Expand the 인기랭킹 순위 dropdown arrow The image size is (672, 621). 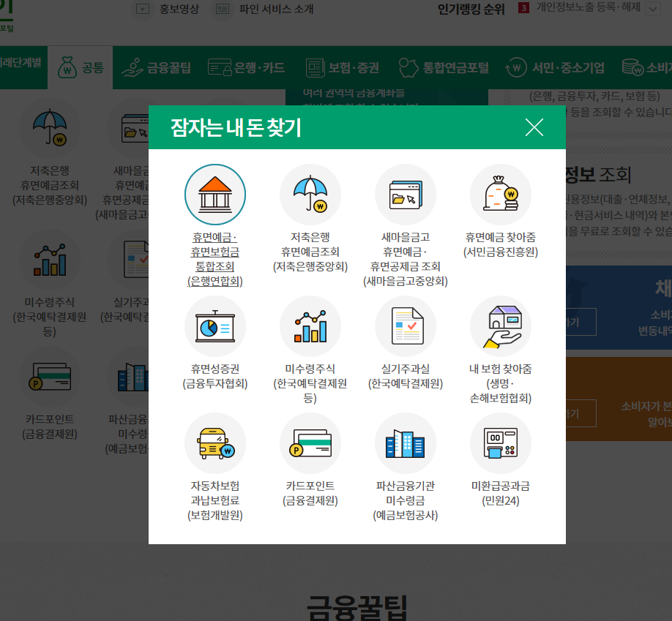pos(653,9)
